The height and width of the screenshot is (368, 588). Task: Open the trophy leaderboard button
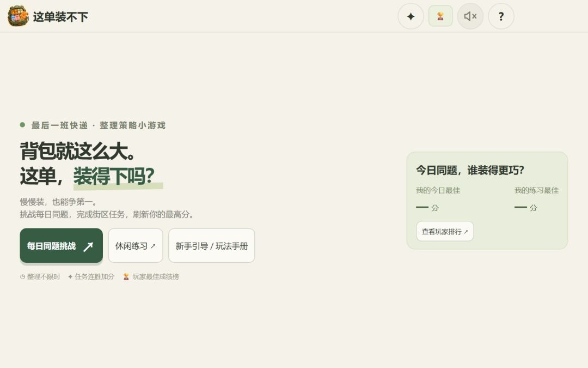click(x=440, y=16)
